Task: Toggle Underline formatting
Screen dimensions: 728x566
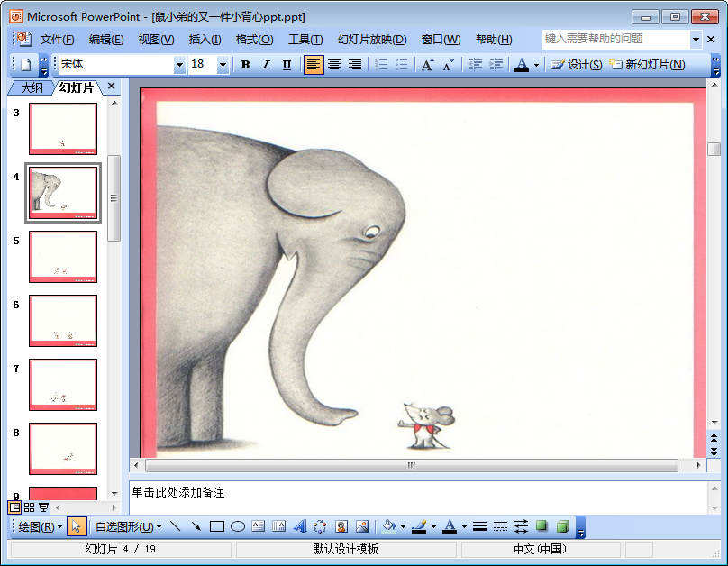Action: [287, 65]
